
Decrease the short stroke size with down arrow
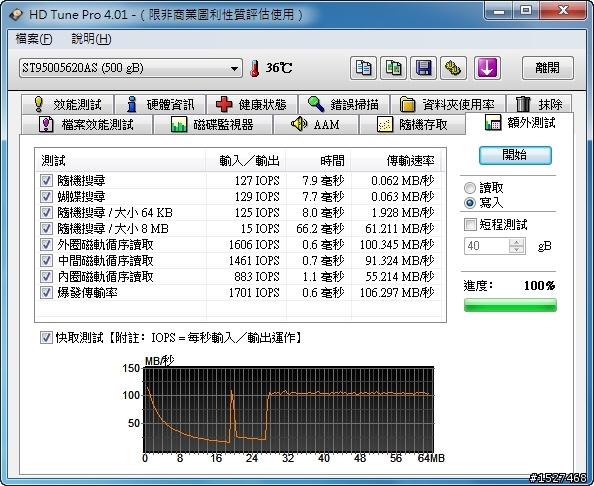coord(516,250)
